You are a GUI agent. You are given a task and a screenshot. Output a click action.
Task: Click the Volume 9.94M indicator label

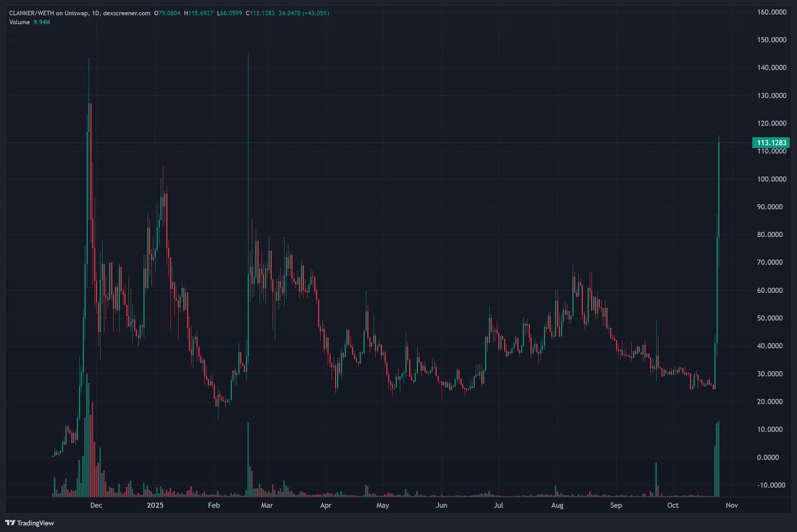coord(31,22)
